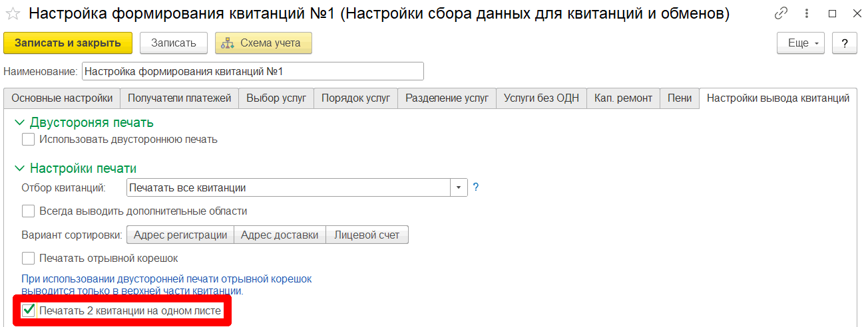Switch to the Основные настройки tab

[x=62, y=98]
